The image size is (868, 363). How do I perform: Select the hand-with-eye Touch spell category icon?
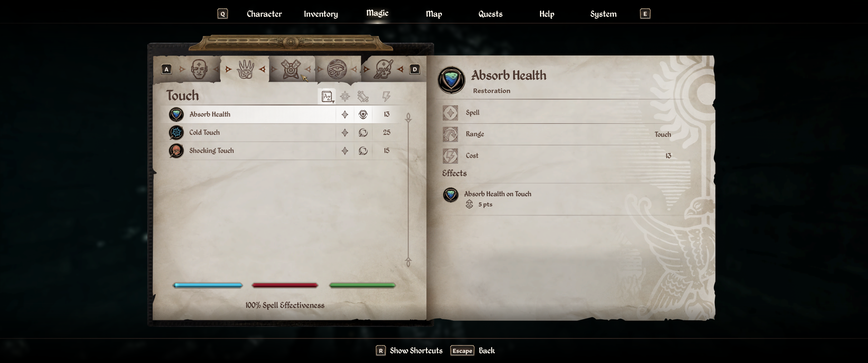click(x=245, y=69)
